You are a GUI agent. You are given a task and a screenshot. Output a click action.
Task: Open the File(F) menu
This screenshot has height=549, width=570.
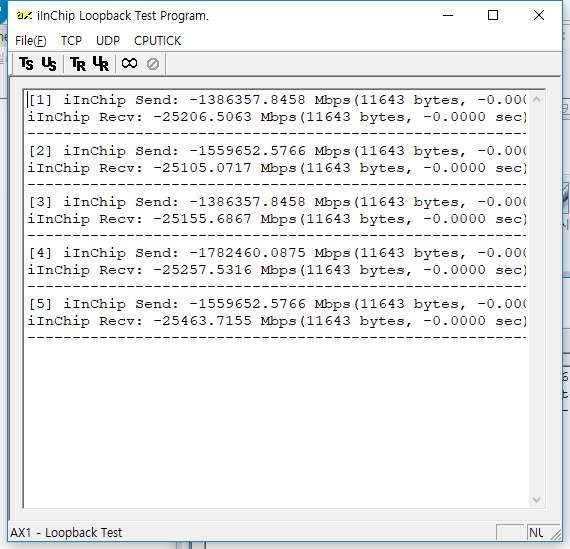pyautogui.click(x=31, y=41)
